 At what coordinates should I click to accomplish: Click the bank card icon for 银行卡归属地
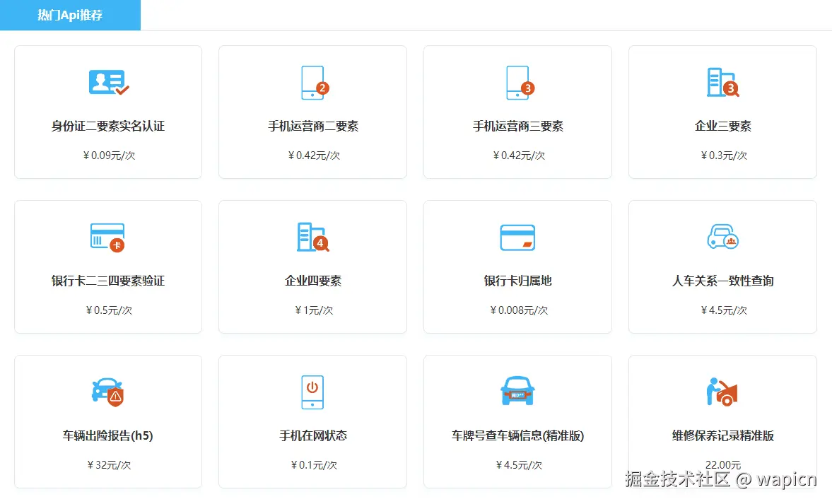[517, 236]
